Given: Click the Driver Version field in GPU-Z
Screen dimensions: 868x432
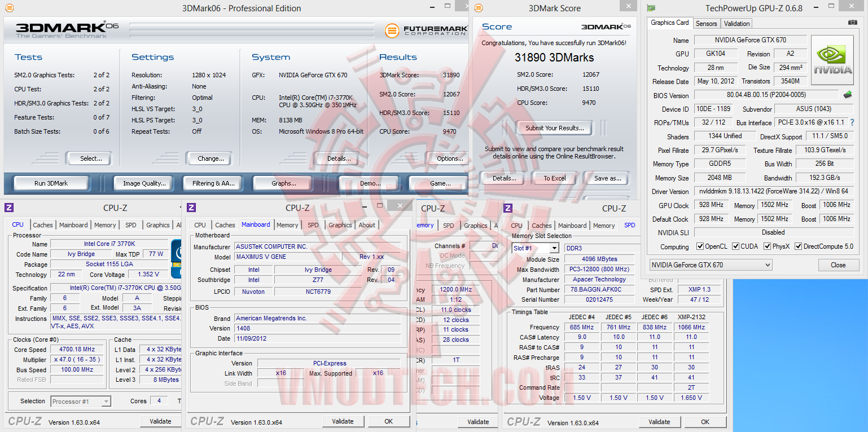Looking at the screenshot, I should point(773,191).
